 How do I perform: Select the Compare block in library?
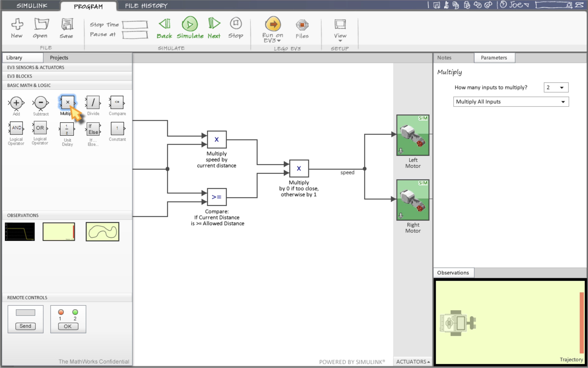point(117,102)
